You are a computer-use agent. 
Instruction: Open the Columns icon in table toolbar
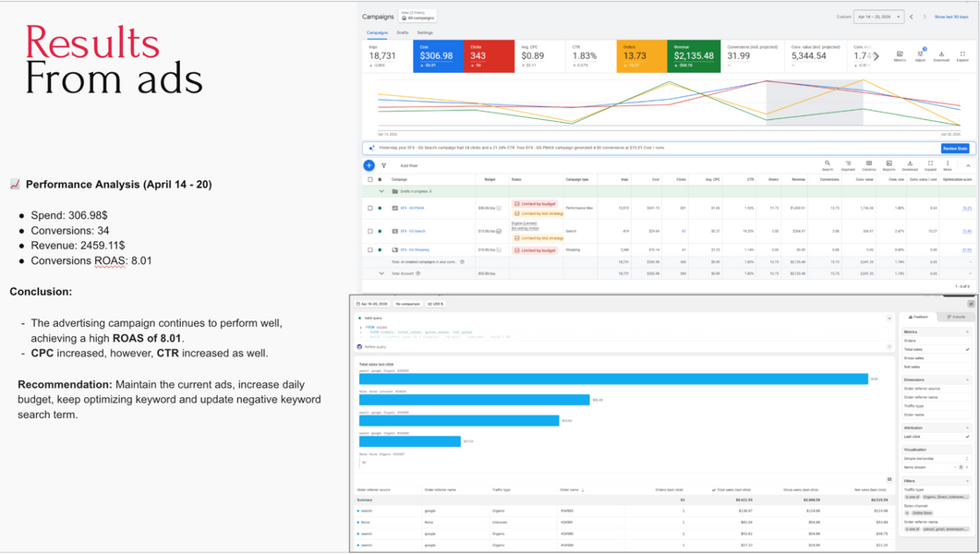pos(869,165)
